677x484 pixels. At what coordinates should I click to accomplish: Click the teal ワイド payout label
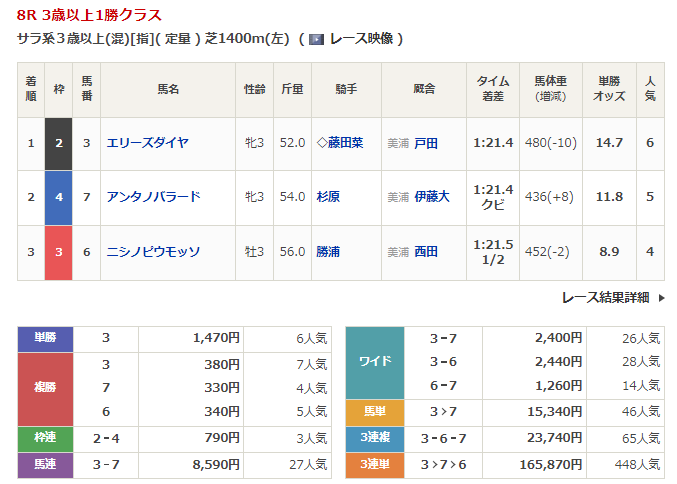pos(374,361)
